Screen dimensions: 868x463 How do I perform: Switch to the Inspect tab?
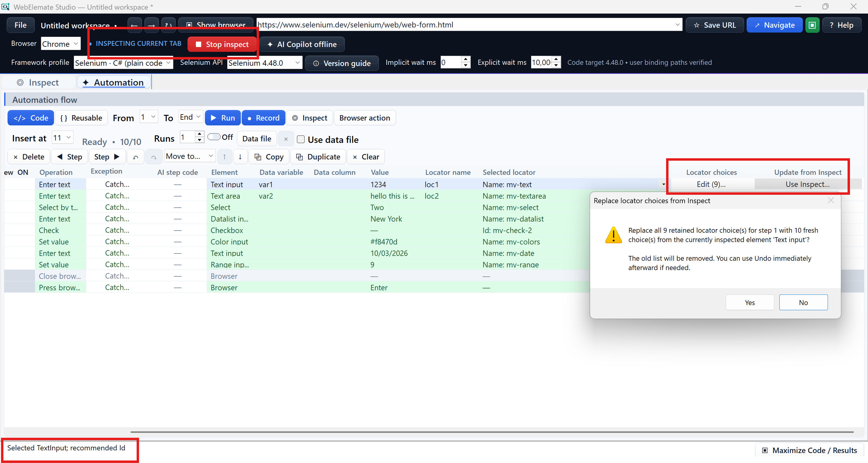[x=38, y=82]
